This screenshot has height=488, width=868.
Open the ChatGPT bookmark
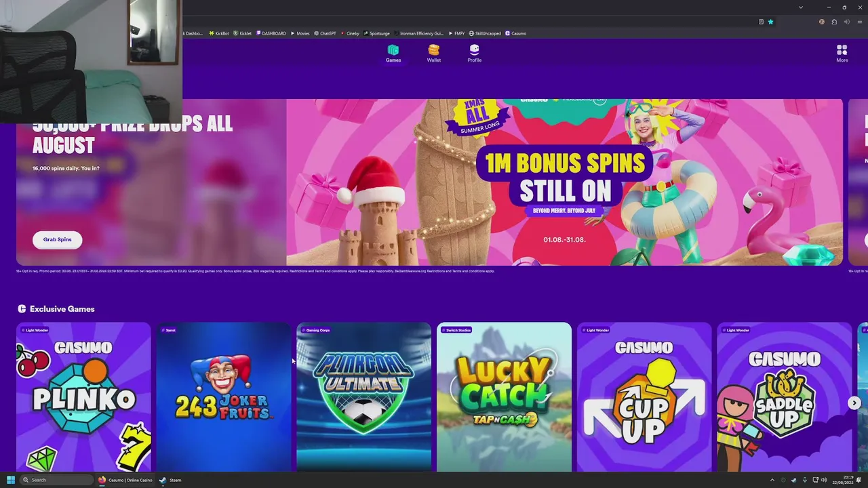(325, 33)
